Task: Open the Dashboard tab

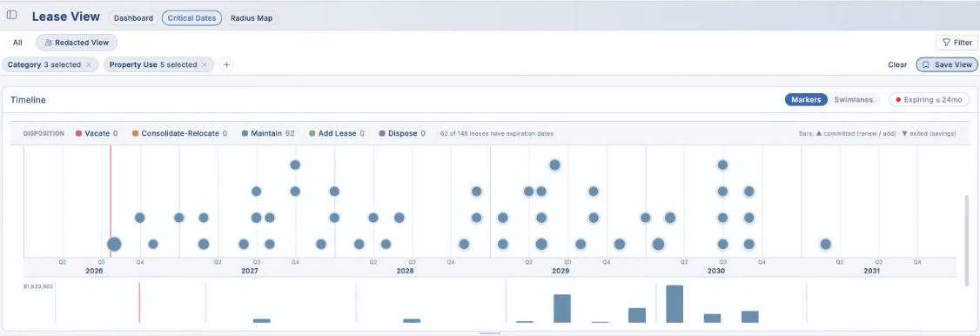Action: (x=134, y=18)
